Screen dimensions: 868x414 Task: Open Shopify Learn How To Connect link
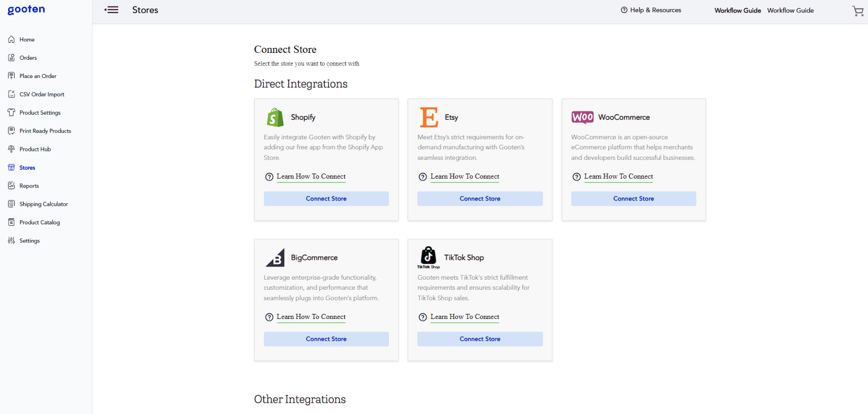[x=311, y=177]
